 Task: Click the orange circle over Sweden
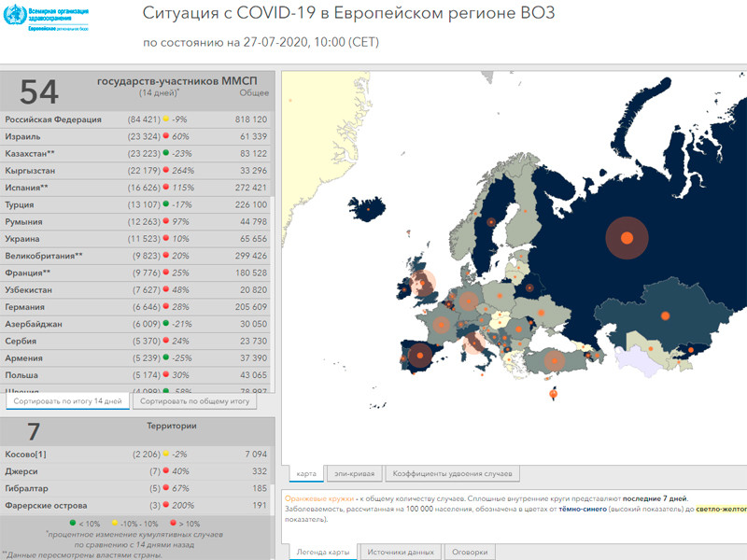point(491,222)
